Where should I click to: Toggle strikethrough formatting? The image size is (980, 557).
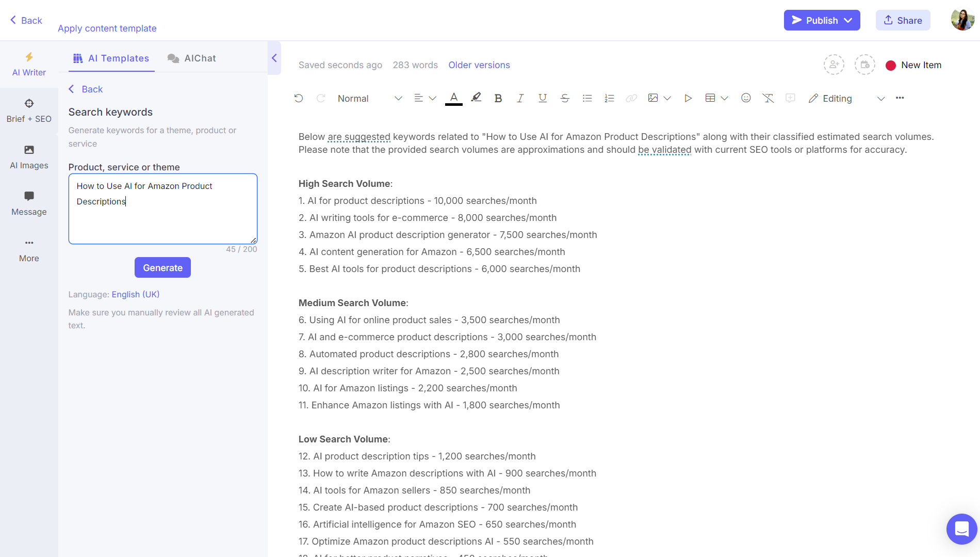tap(565, 98)
